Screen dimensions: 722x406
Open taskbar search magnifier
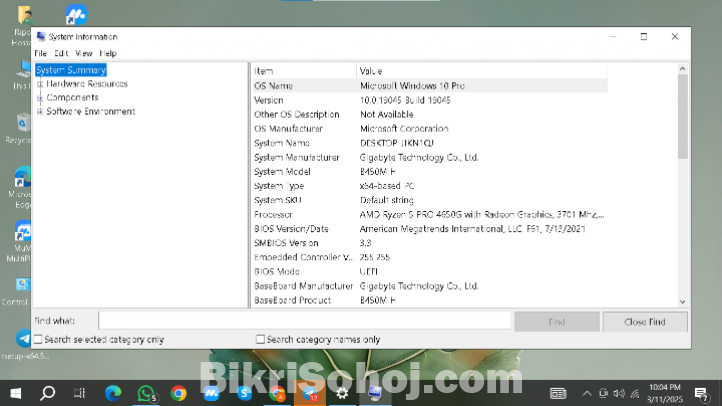tap(47, 394)
